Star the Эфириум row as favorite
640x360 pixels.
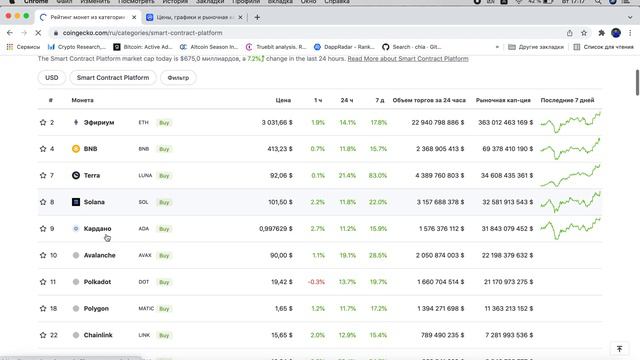point(43,122)
